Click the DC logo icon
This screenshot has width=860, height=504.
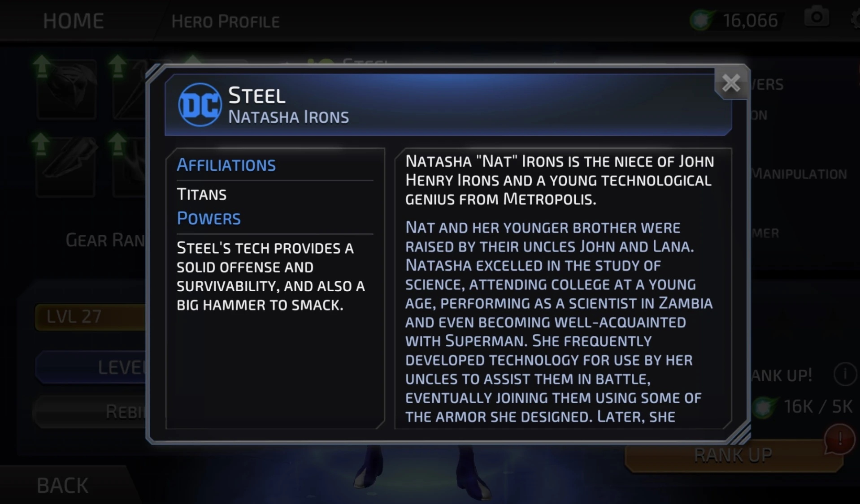(200, 104)
